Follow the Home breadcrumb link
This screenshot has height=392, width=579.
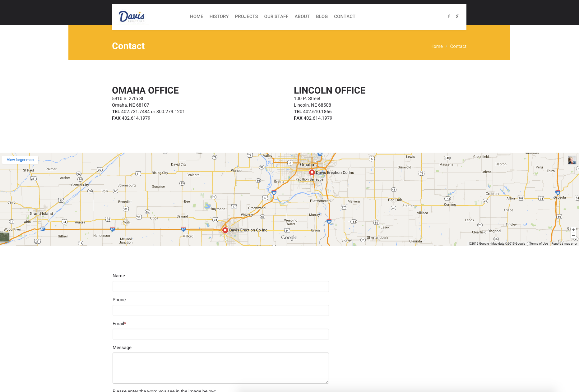tap(436, 46)
